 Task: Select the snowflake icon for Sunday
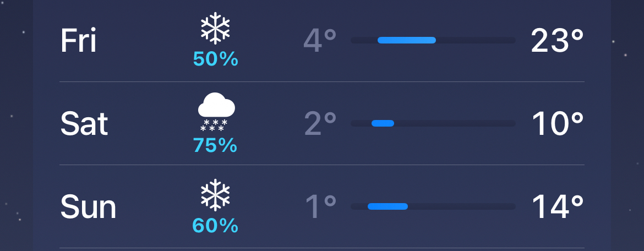(215, 194)
